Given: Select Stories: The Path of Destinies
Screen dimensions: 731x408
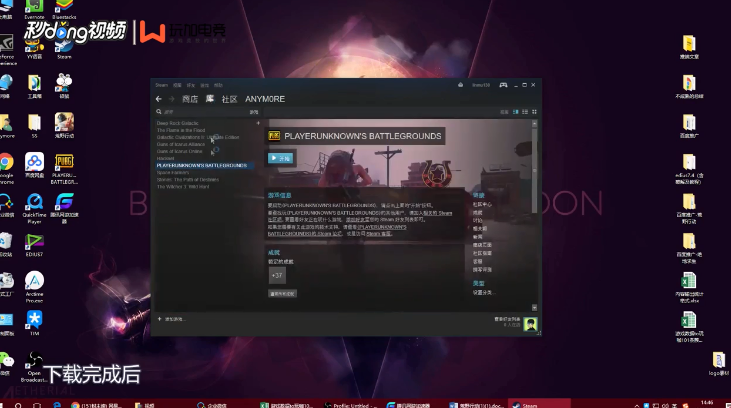Looking at the screenshot, I should coord(188,180).
